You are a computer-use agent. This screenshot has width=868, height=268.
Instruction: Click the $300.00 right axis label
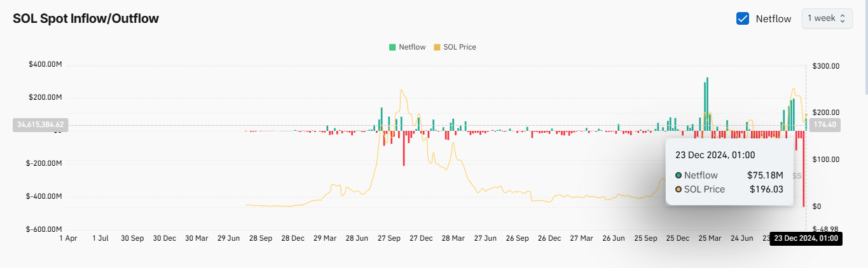[827, 65]
